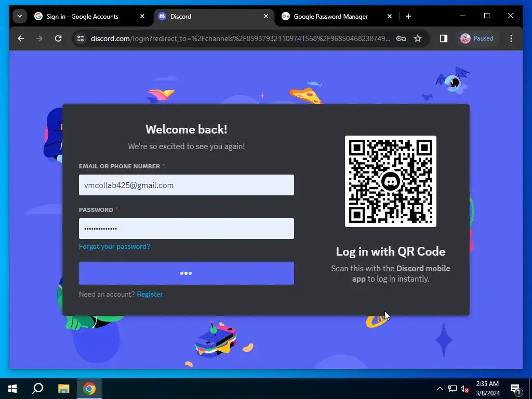The height and width of the screenshot is (399, 532).
Task: Open the Forgot your password link
Action: click(x=114, y=246)
